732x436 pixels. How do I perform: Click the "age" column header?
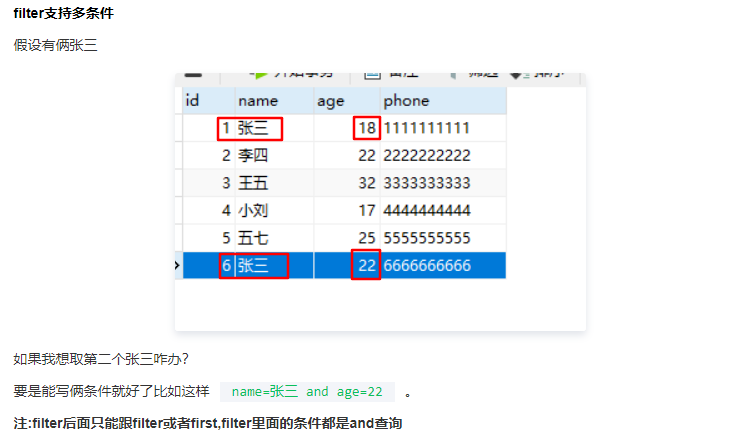(347, 101)
